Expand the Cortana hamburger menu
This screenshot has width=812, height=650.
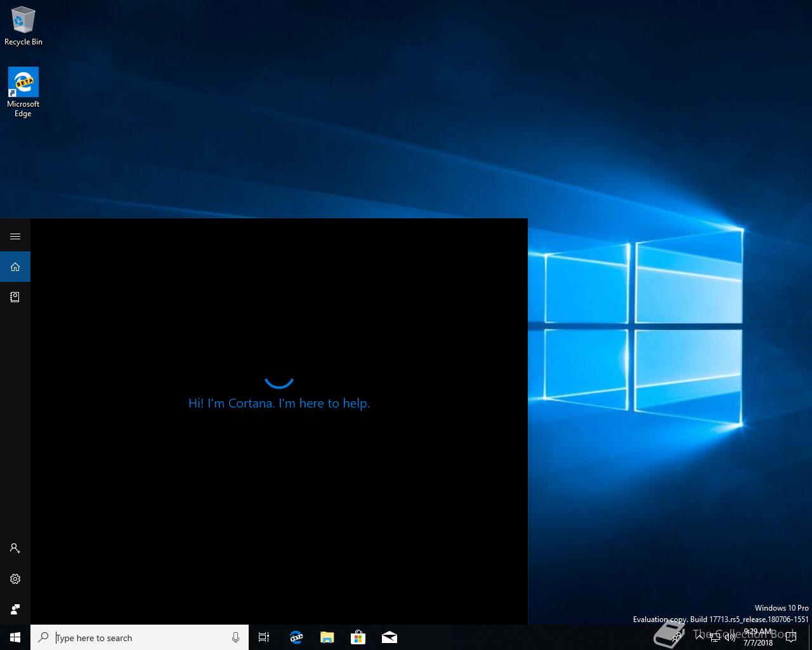coord(15,236)
